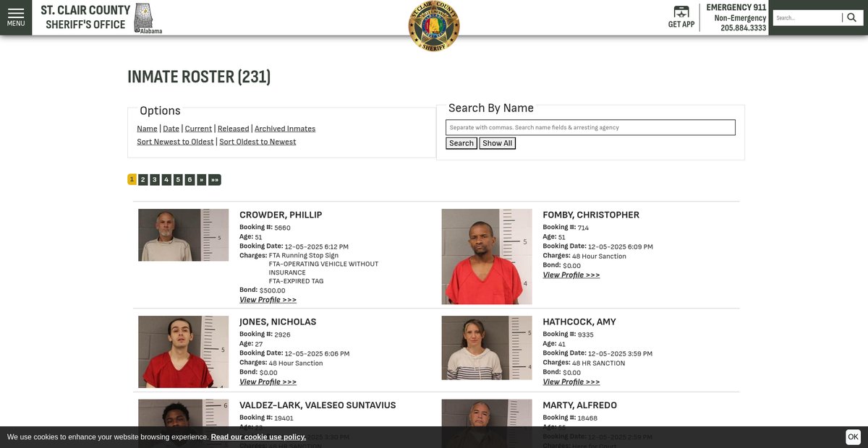The image size is (868, 448).
Task: Tap the GET APP icon
Action: [x=681, y=17]
